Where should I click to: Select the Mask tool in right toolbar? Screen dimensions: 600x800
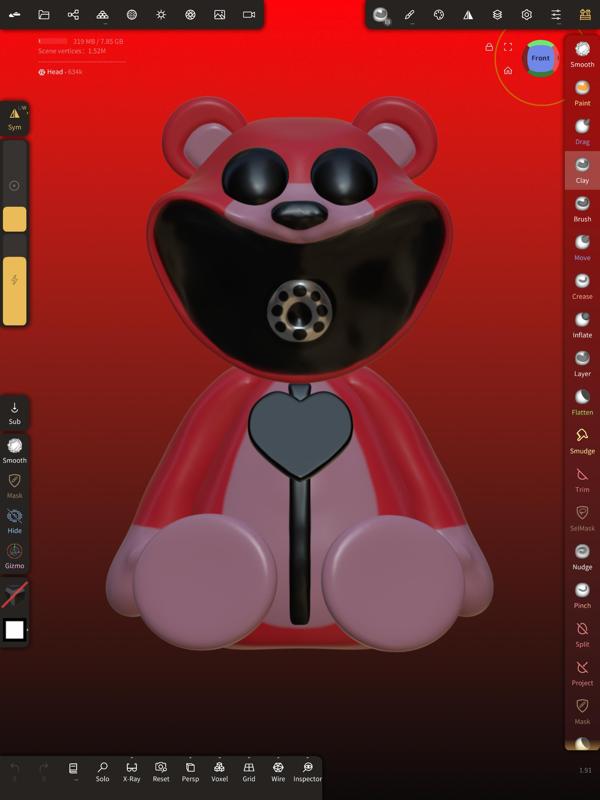point(582,711)
